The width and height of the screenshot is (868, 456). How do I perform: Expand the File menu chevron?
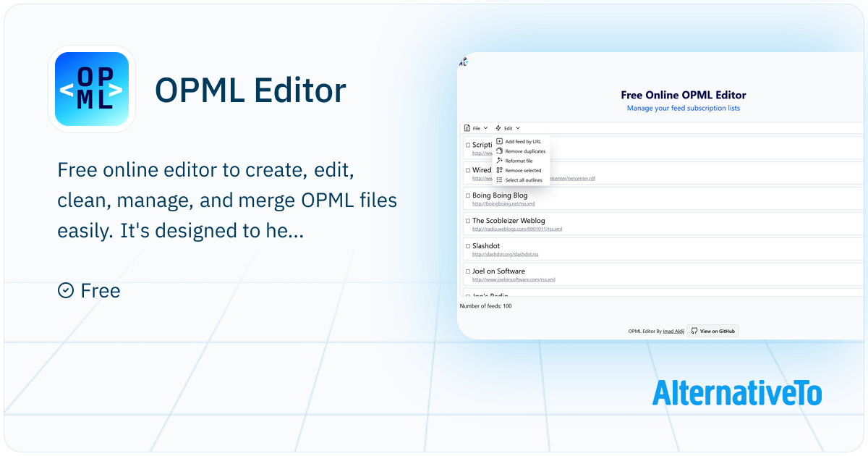coord(485,128)
